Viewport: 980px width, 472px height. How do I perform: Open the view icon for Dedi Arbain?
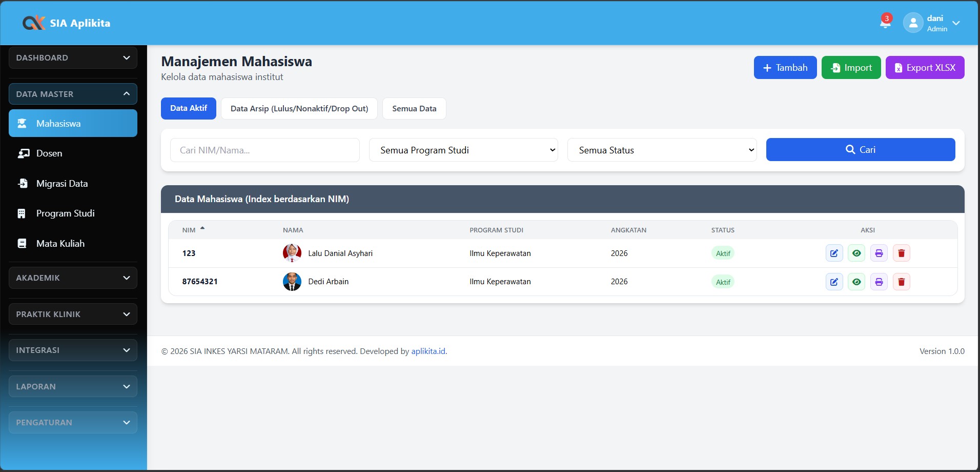(856, 282)
